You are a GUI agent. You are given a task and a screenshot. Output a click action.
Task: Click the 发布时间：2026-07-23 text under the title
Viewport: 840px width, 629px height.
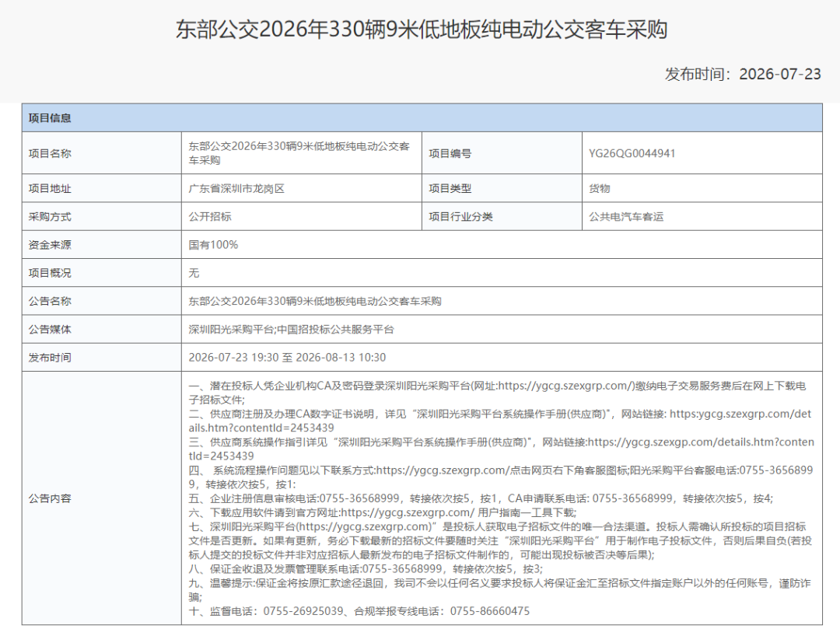[x=743, y=74]
